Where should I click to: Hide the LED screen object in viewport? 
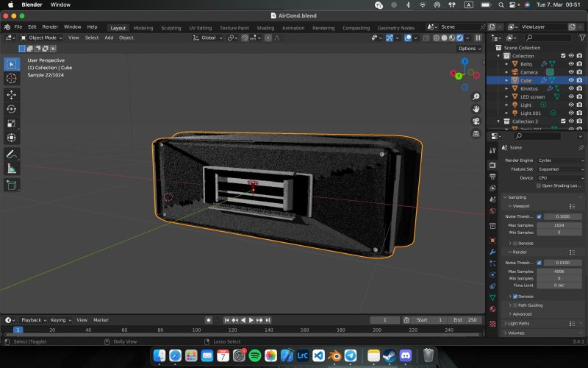[571, 96]
